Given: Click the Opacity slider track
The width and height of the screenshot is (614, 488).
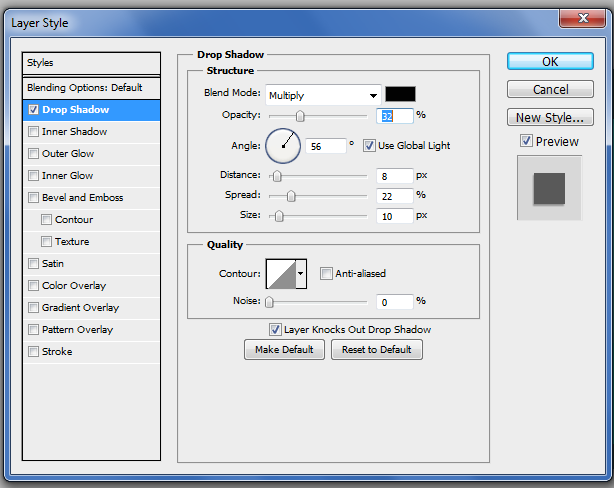Looking at the screenshot, I should [320, 116].
